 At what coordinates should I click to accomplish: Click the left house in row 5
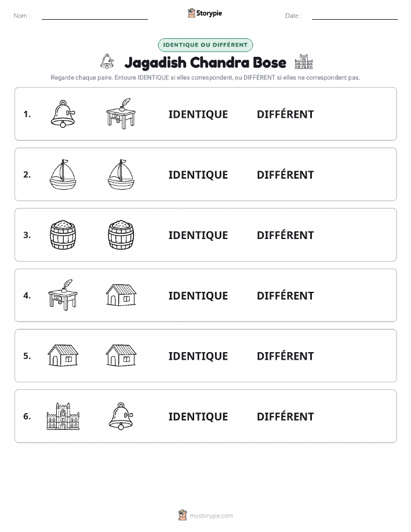pos(63,355)
